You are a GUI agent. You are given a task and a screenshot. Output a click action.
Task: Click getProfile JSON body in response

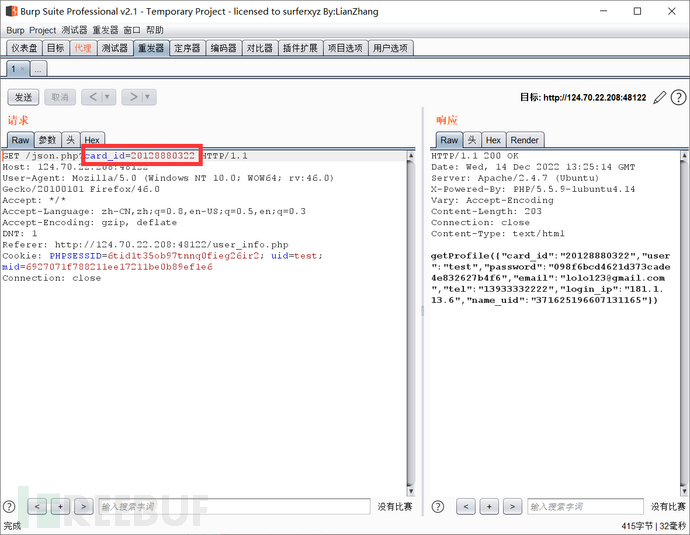pyautogui.click(x=550, y=278)
